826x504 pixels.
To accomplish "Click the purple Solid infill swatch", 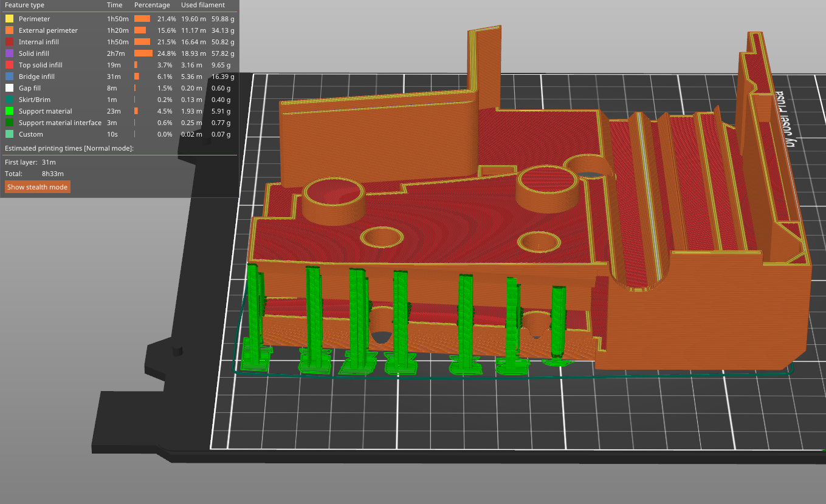I will pos(9,53).
